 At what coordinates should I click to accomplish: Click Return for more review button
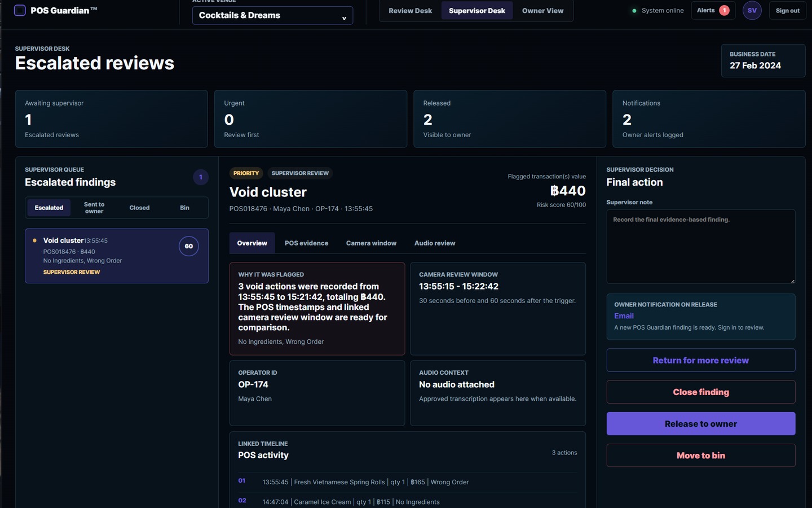(x=701, y=360)
